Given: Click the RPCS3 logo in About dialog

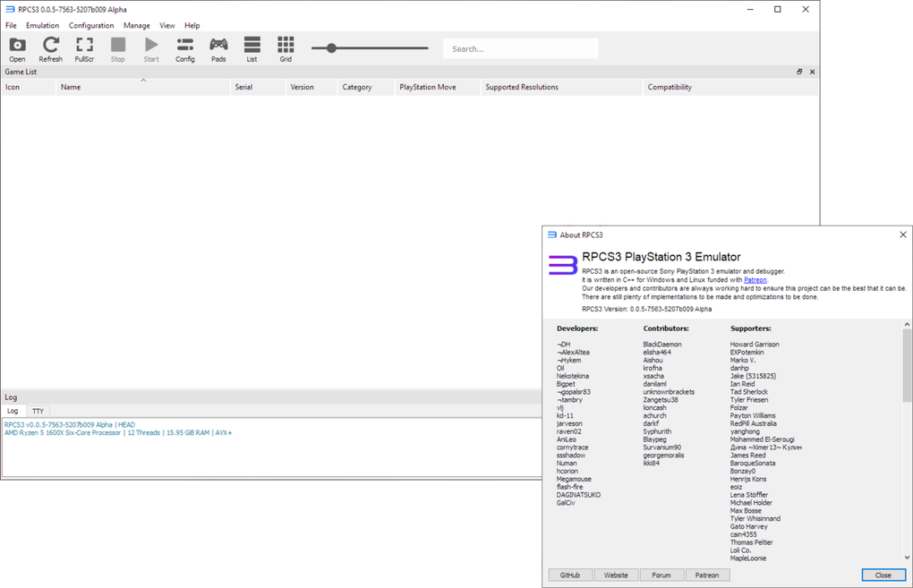Looking at the screenshot, I should [x=562, y=265].
